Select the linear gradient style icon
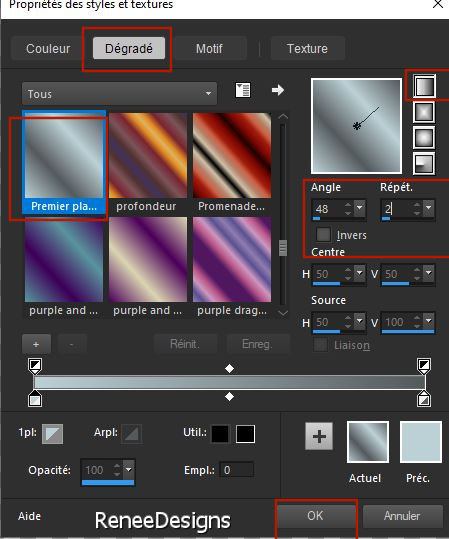 coord(424,86)
